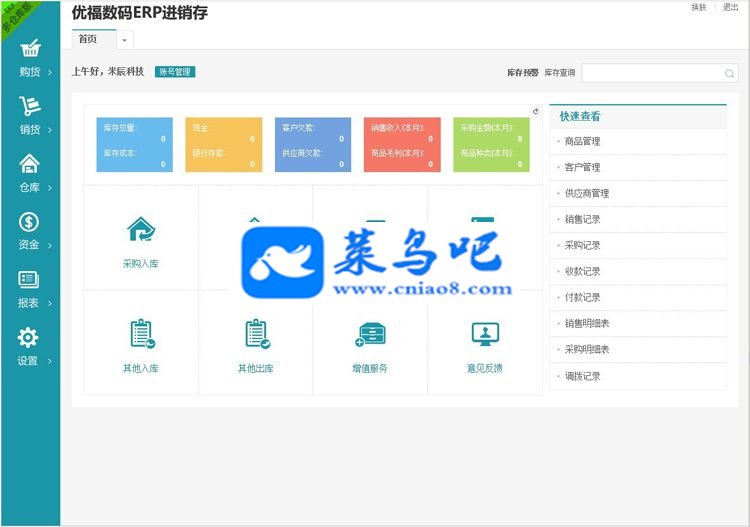Image resolution: width=750 pixels, height=527 pixels.
Task: Click the 账号管理 button
Action: pos(175,72)
